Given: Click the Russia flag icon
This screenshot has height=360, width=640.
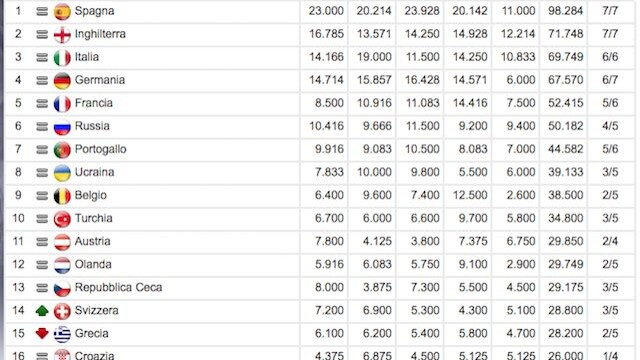Looking at the screenshot, I should click(62, 127).
